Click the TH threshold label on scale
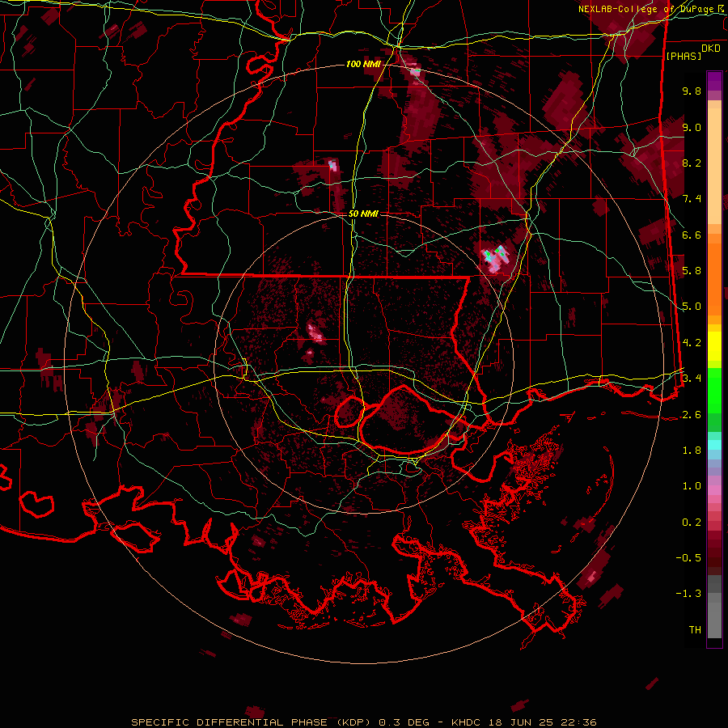The width and height of the screenshot is (728, 728). click(x=695, y=630)
